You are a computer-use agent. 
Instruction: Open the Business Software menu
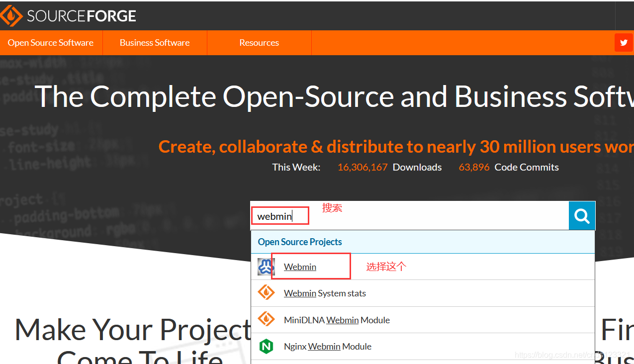click(x=155, y=43)
